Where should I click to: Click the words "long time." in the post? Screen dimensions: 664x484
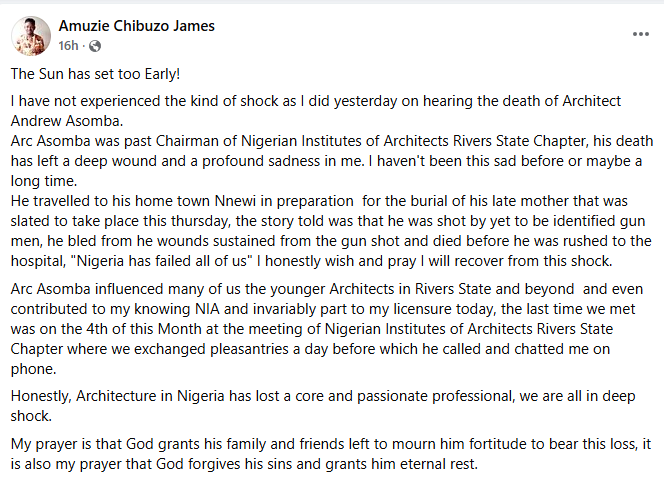click(41, 179)
